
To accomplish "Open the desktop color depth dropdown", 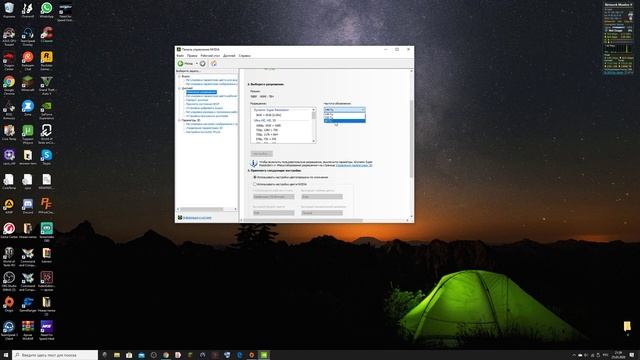I will click(273, 197).
